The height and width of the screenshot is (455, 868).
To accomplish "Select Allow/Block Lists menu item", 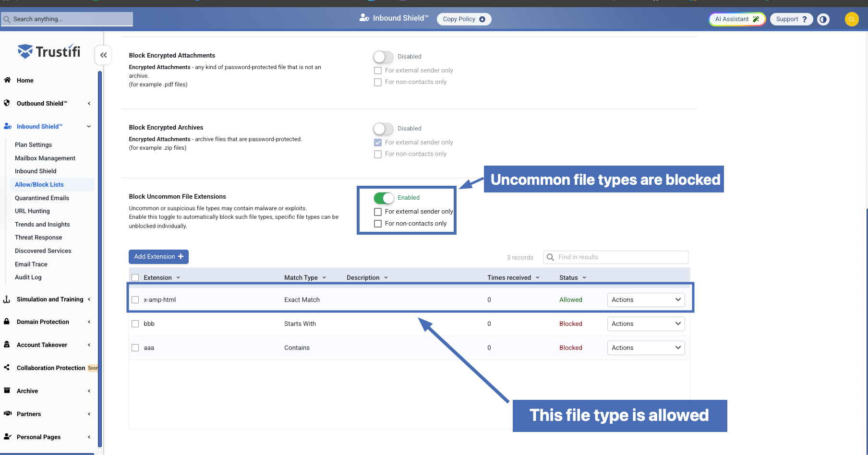I will [52, 184].
